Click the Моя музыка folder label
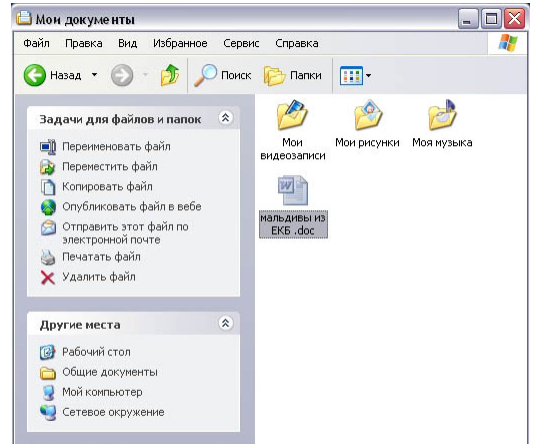 click(x=442, y=142)
